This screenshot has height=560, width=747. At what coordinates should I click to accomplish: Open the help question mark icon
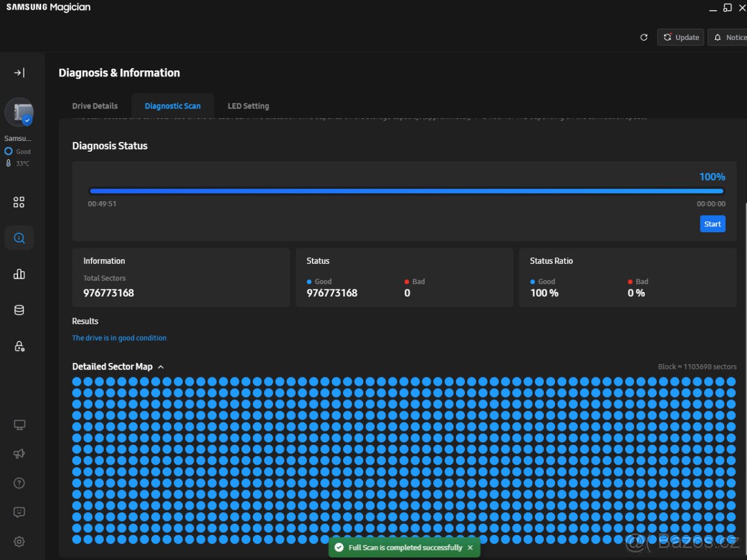19,483
